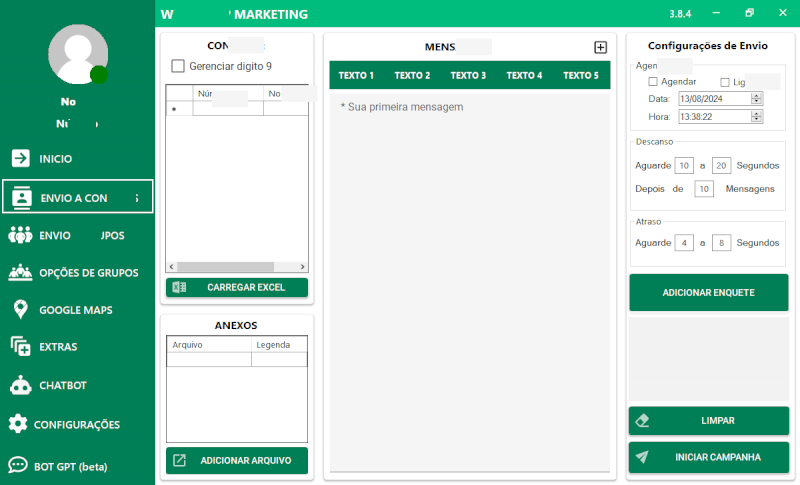Click the version number 3.8.4

point(680,14)
